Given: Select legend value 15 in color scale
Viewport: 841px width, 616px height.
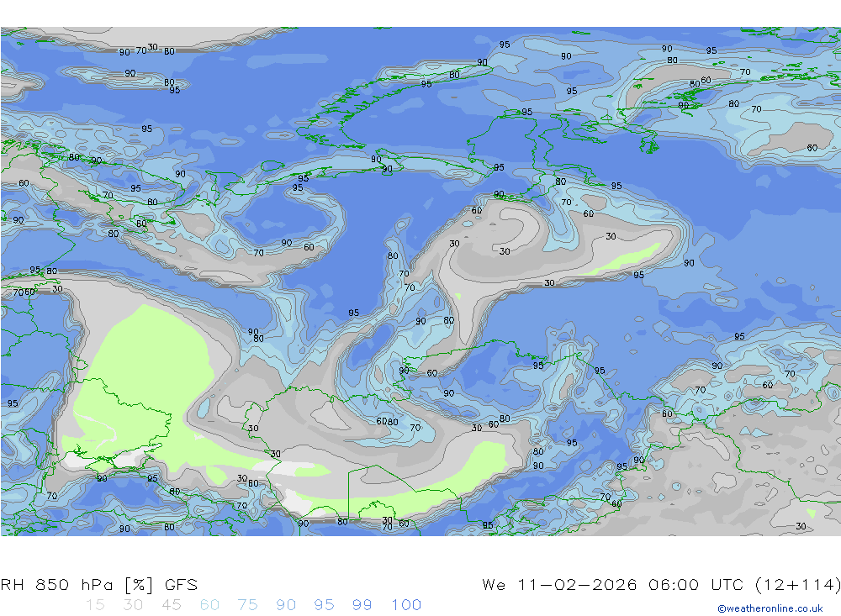Looking at the screenshot, I should coord(95,605).
